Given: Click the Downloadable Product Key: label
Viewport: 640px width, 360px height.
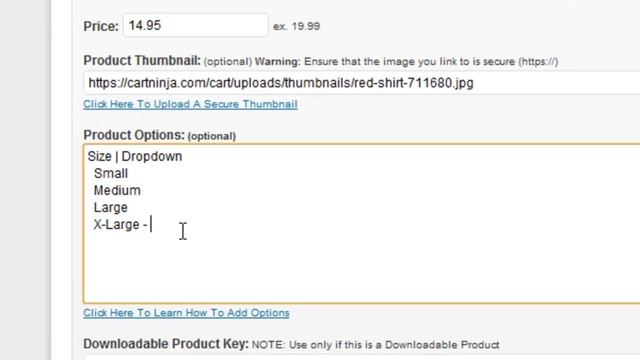Looking at the screenshot, I should click(166, 344).
